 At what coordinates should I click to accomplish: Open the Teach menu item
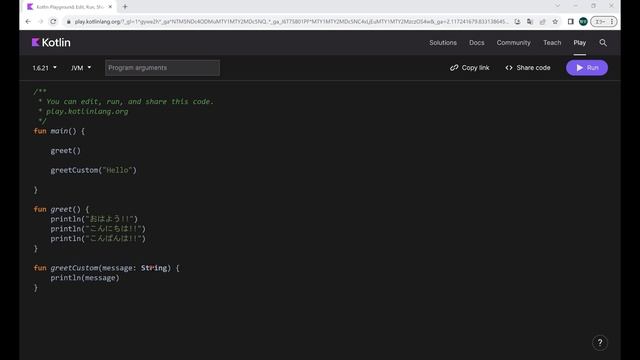coord(552,42)
